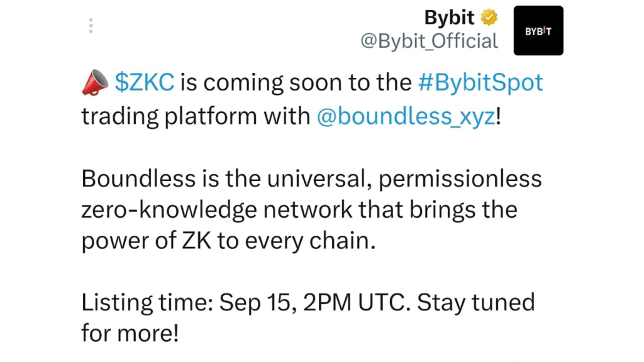This screenshot has height=362, width=644.
Task: Click the red megaphone emoji
Action: (x=95, y=82)
